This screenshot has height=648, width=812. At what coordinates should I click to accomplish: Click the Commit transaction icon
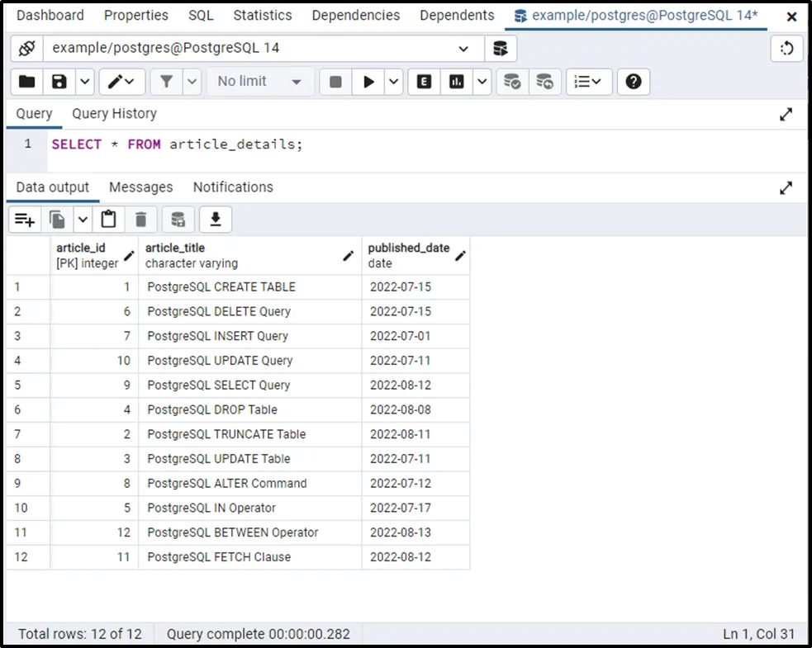tap(512, 82)
